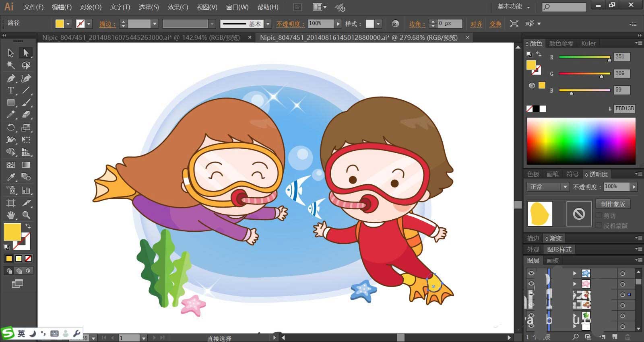Select the Gradient tool in the toolbox
644x342 pixels.
pos(26,165)
